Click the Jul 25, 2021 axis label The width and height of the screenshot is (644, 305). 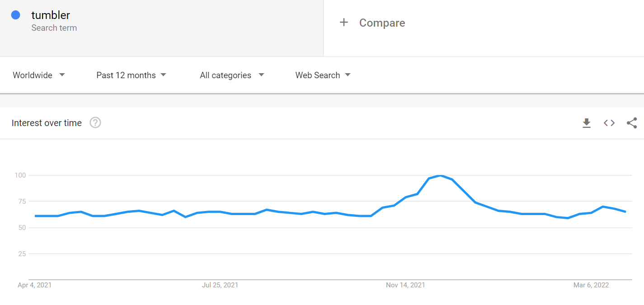(x=220, y=285)
